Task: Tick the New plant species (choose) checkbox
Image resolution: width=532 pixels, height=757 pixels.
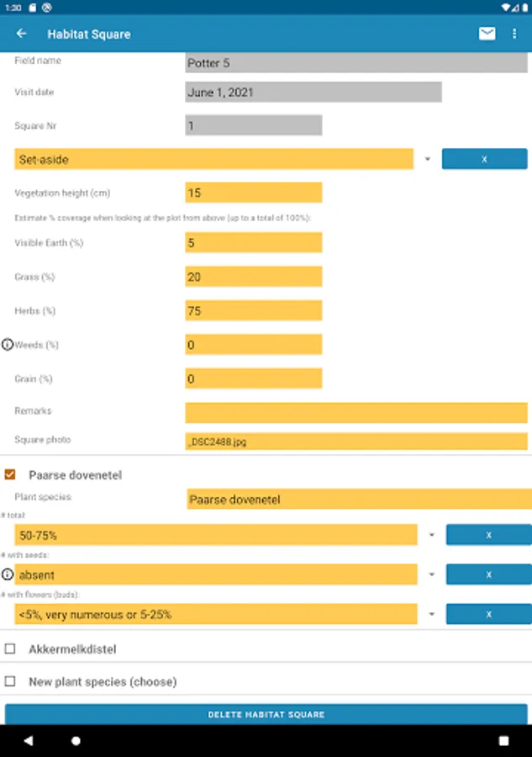Action: coord(10,682)
